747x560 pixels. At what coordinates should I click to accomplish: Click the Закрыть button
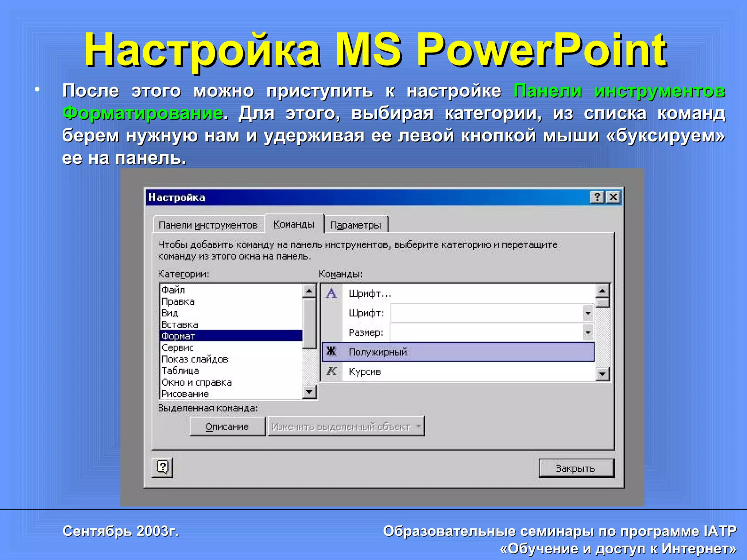[x=576, y=468]
